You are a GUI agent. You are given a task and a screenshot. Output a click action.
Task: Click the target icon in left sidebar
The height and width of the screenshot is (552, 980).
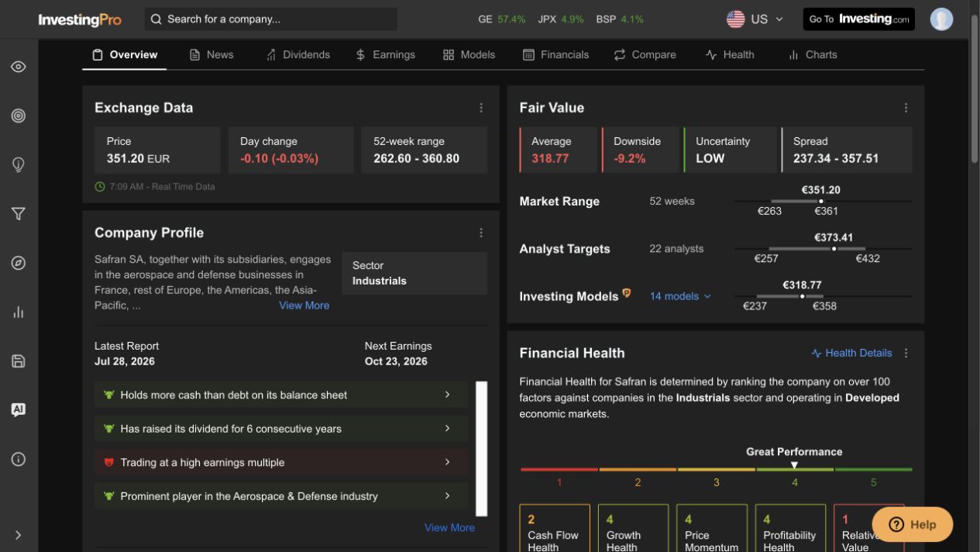19,116
